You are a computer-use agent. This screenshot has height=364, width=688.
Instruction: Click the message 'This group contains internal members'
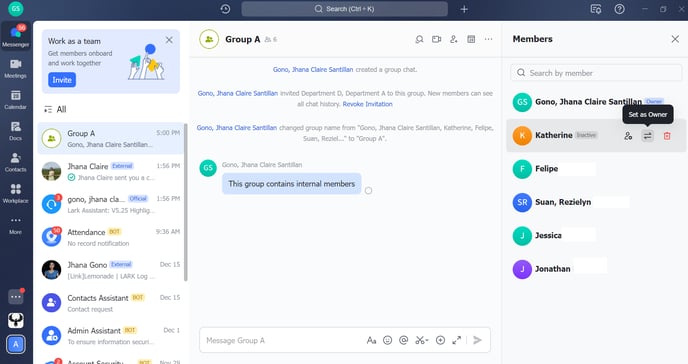pos(291,184)
